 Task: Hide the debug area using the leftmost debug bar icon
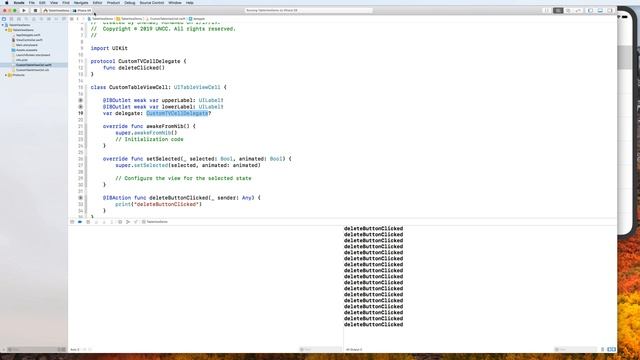[x=72, y=222]
